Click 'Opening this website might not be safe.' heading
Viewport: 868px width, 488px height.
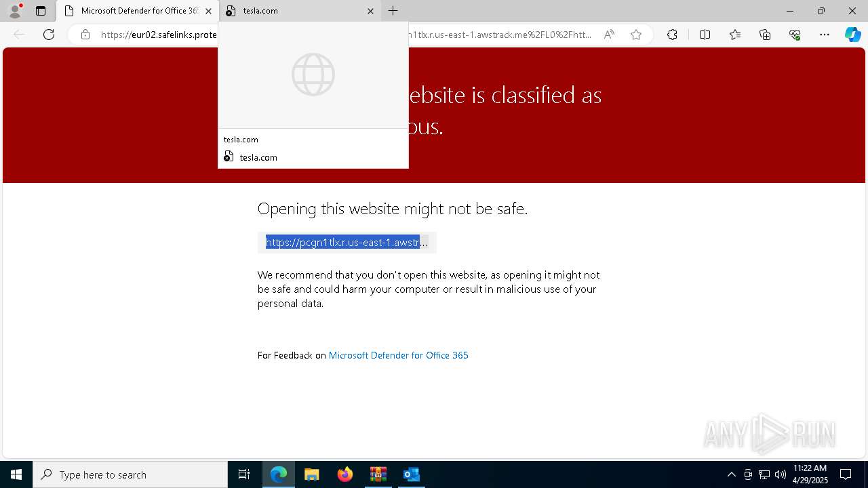click(x=393, y=209)
